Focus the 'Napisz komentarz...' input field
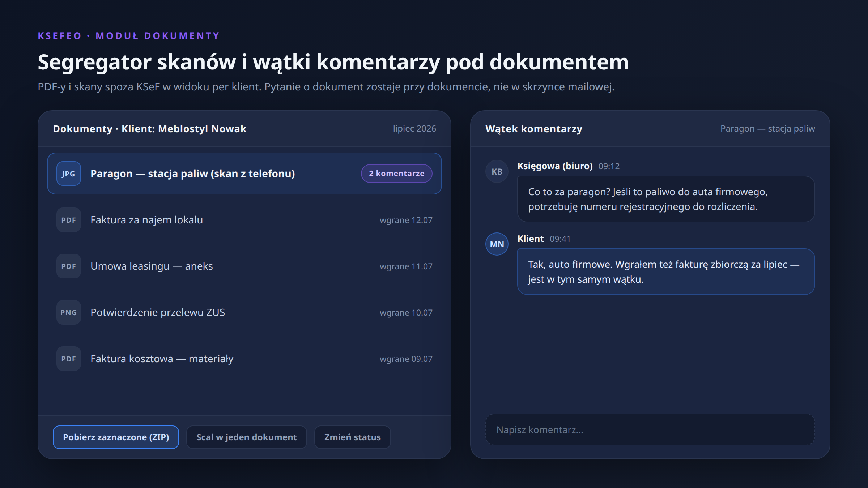 (650, 429)
